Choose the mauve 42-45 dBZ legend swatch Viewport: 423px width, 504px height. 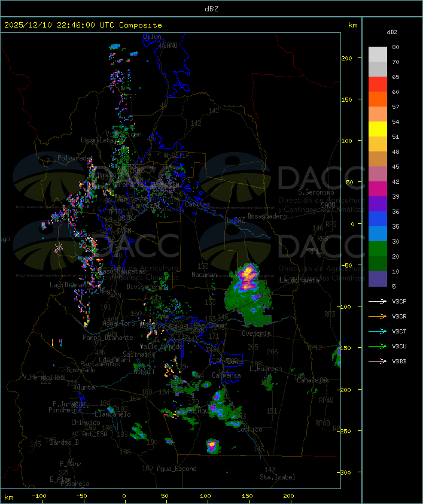coord(378,174)
